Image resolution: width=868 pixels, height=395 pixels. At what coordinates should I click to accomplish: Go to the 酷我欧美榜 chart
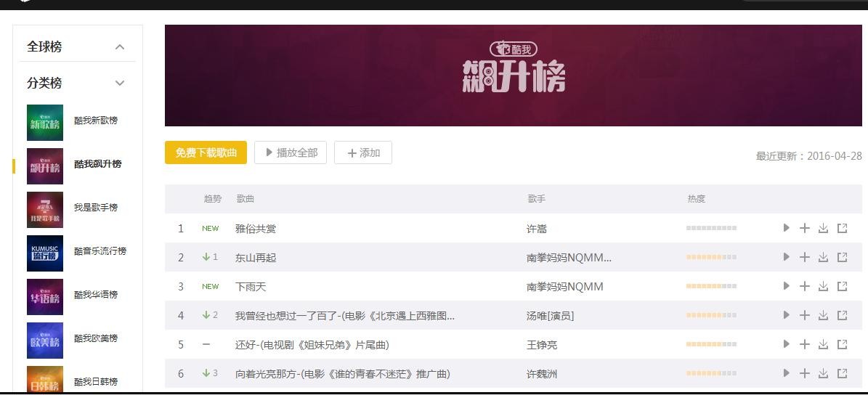coord(96,338)
